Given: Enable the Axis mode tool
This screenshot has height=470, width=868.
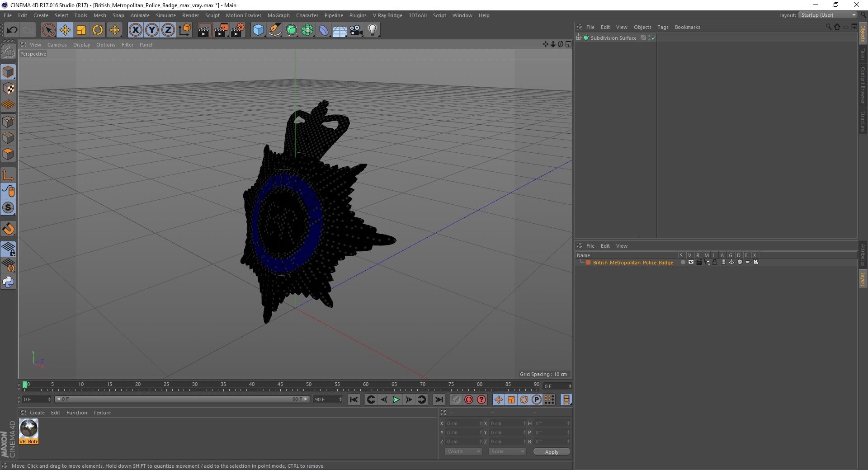Looking at the screenshot, I should point(8,175).
